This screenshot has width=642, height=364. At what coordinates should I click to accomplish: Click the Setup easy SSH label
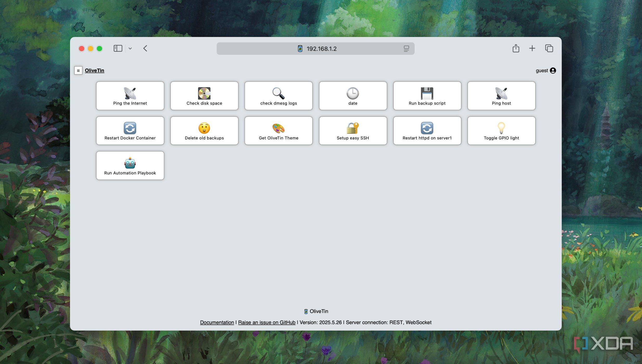click(x=353, y=138)
